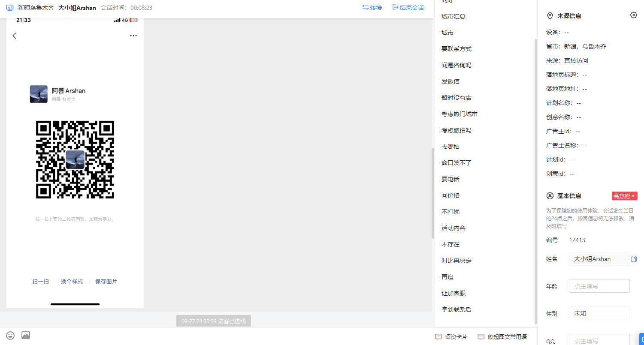Image resolution: width=644 pixels, height=345 pixels.
Task: Choose the phrase 考虑热门城市
Action: click(460, 114)
